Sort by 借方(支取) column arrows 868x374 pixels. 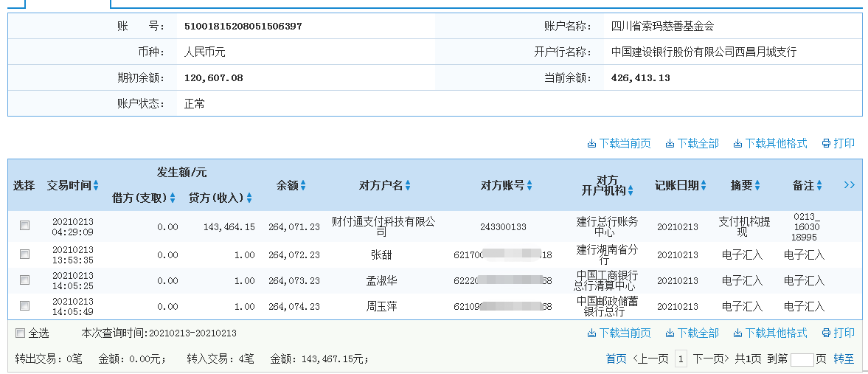(x=173, y=198)
